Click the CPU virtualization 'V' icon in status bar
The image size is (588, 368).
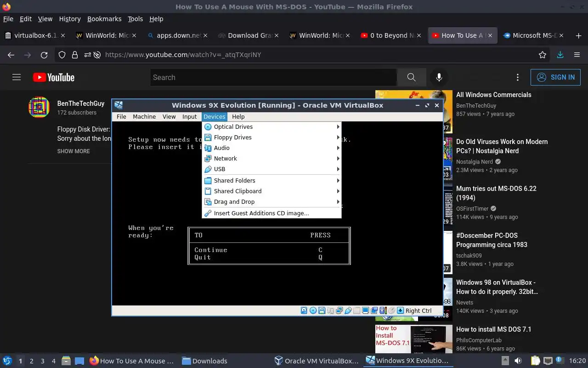(383, 310)
